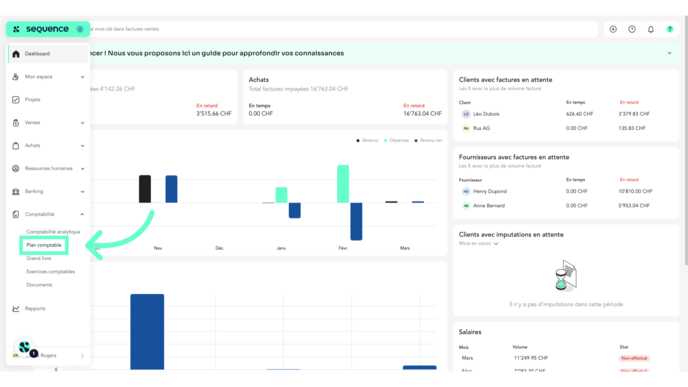Click the Achats card title

tap(258, 80)
